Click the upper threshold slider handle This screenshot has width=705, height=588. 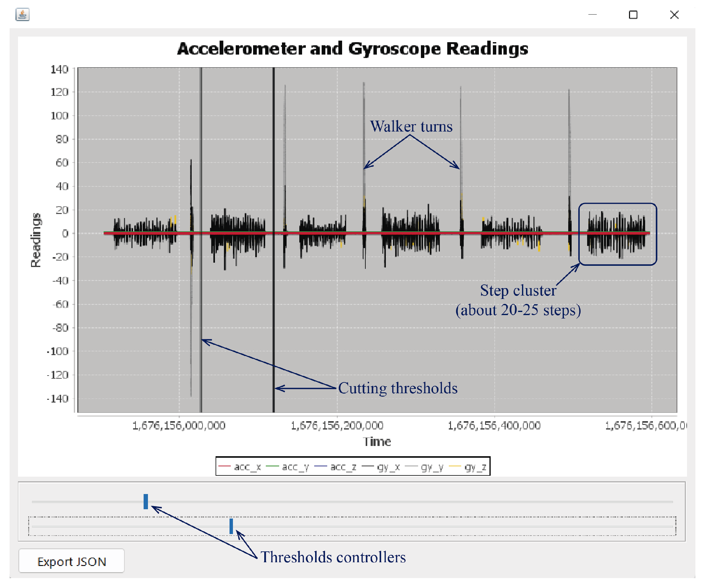[146, 501]
